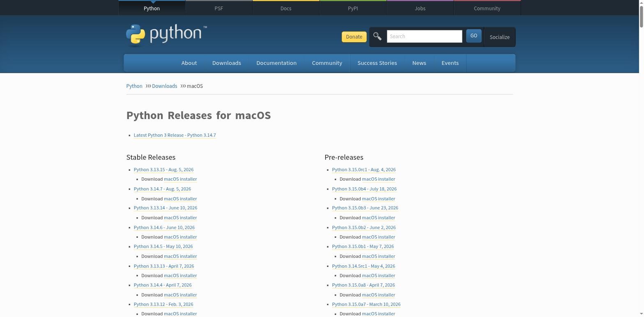Open the Community top tab
Image resolution: width=644 pixels, height=317 pixels.
coord(487,8)
